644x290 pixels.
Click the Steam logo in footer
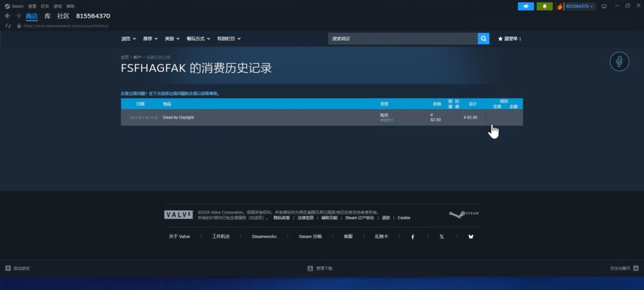click(464, 214)
